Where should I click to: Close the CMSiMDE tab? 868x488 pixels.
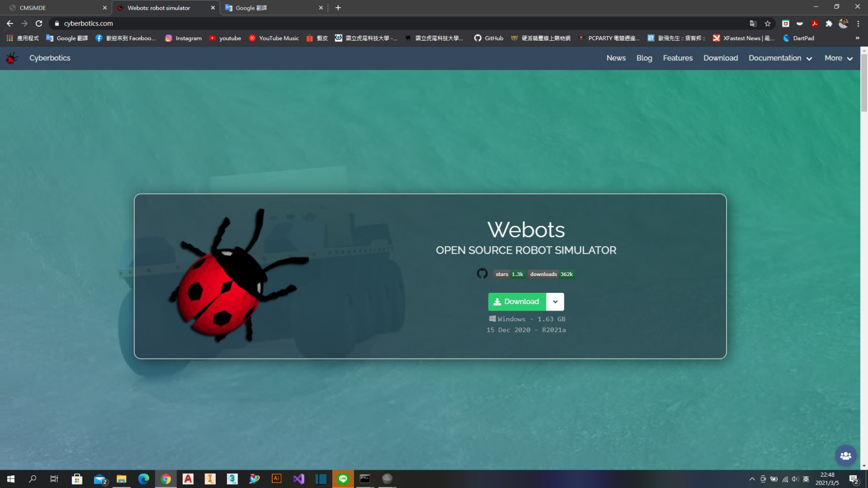pyautogui.click(x=105, y=8)
